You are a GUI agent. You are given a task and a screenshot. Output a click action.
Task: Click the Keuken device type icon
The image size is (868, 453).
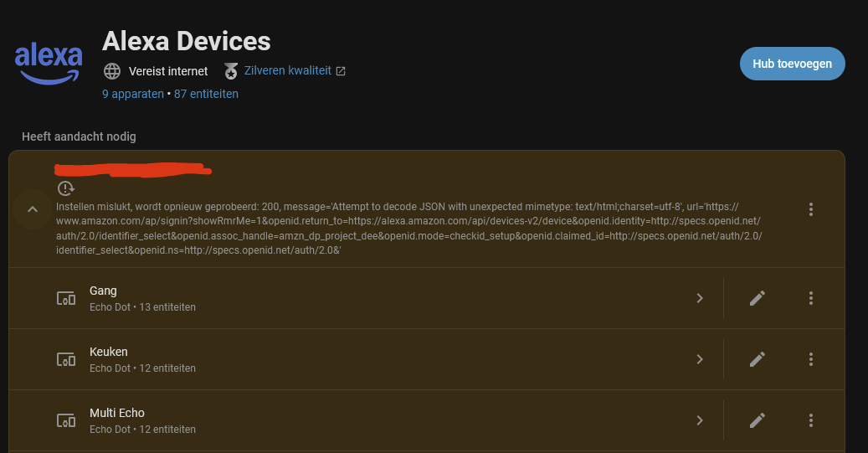pos(66,359)
